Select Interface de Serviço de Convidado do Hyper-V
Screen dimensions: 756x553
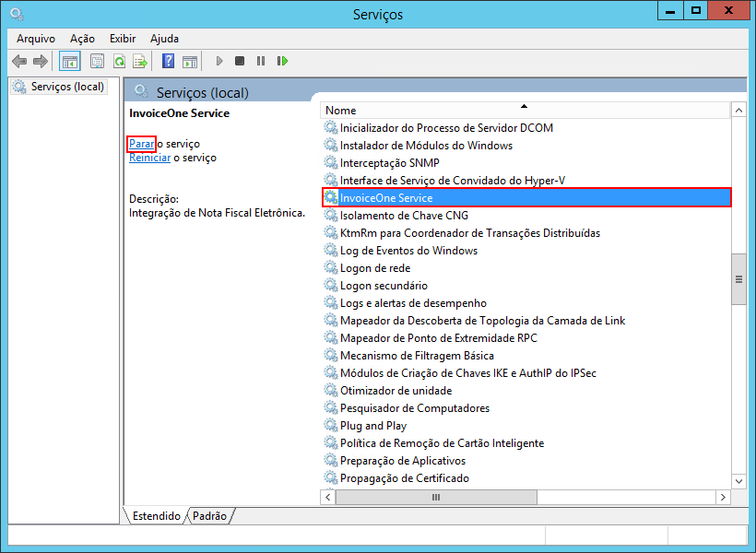(x=453, y=181)
